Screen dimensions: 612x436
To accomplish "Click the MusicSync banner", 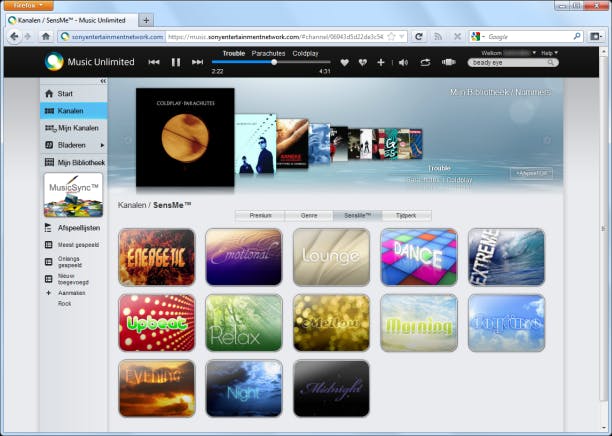I will (73, 195).
